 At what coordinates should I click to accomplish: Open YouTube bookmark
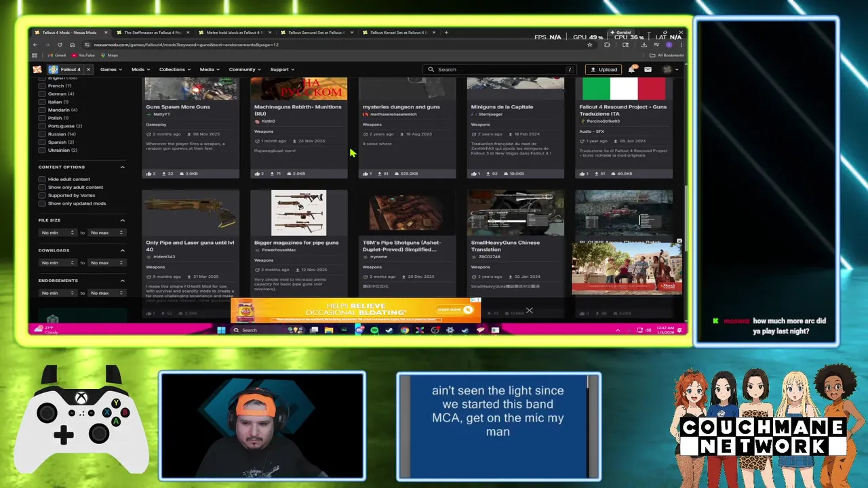point(83,55)
